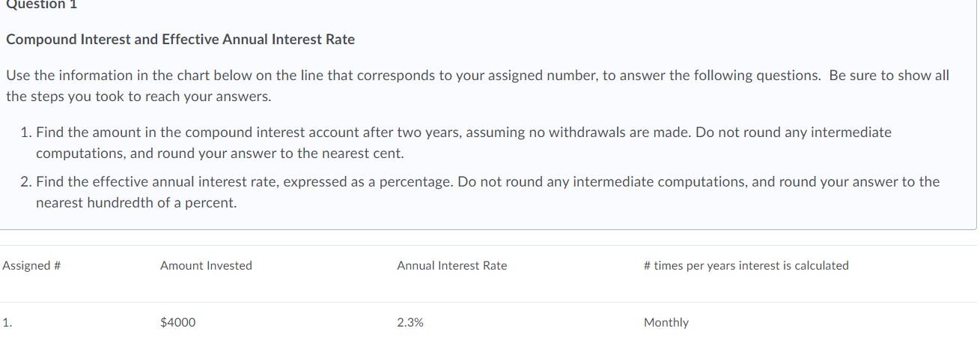This screenshot has height=352, width=980.
Task: Select the $4000 table cell
Action: (x=177, y=323)
